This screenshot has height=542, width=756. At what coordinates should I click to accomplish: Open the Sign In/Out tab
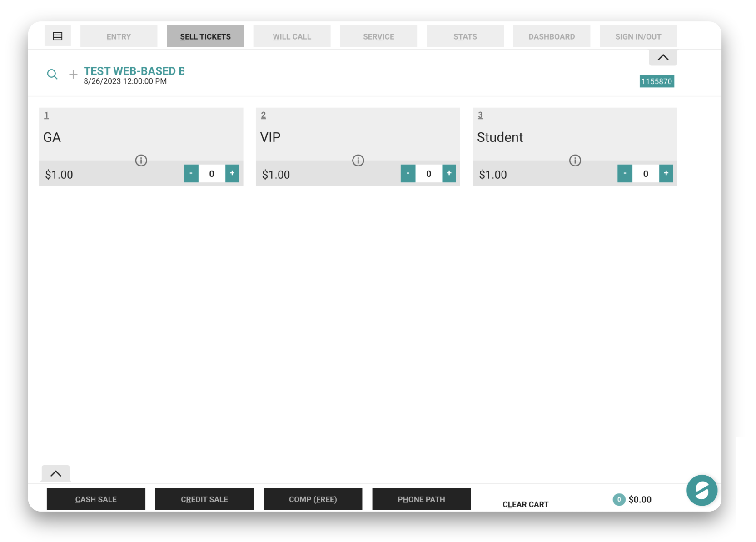(638, 36)
